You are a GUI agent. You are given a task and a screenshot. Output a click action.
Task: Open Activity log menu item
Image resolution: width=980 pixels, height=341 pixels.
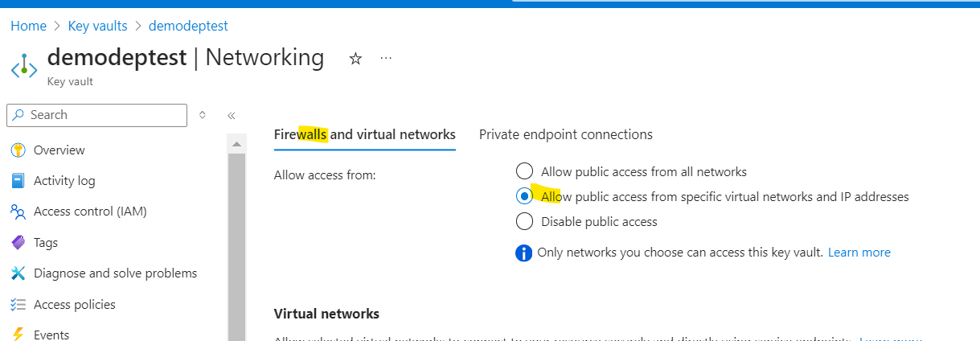64,181
